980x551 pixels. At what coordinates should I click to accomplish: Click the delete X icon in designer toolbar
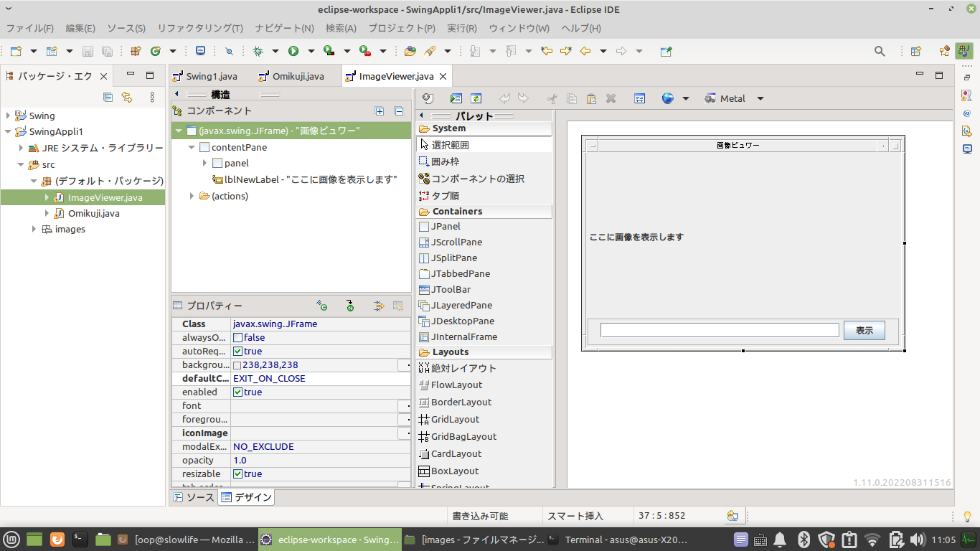click(611, 99)
